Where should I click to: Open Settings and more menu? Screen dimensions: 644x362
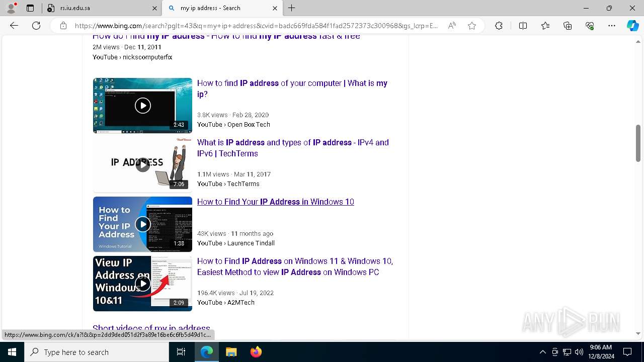[x=612, y=26]
